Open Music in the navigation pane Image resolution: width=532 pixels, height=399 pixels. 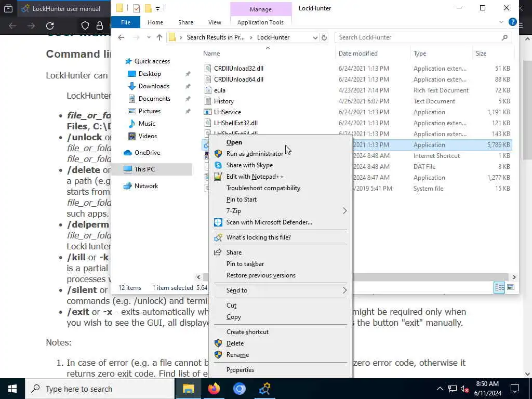tap(147, 124)
